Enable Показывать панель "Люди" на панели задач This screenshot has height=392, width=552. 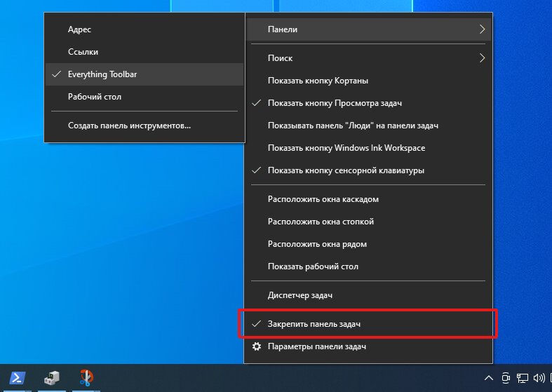[368, 126]
